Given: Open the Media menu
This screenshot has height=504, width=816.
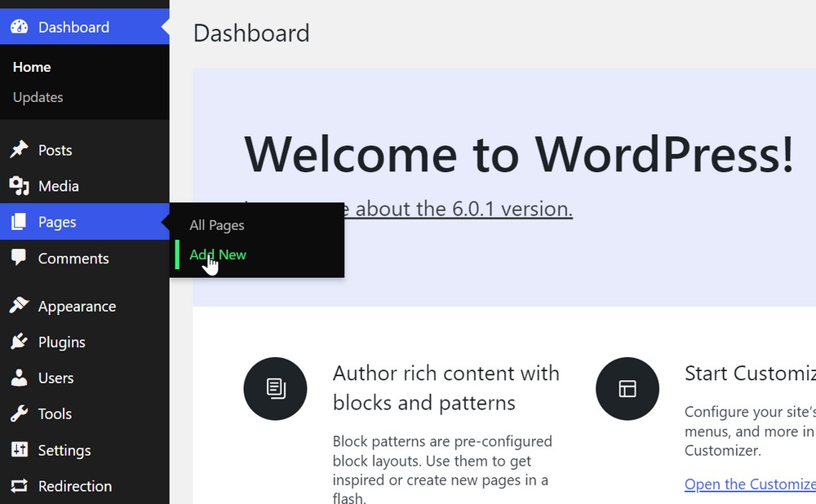Looking at the screenshot, I should coord(84,186).
